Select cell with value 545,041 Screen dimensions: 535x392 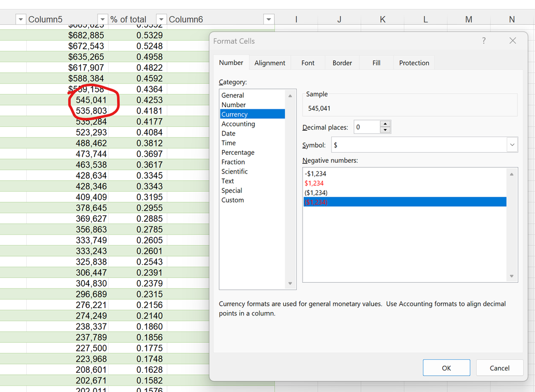67,100
